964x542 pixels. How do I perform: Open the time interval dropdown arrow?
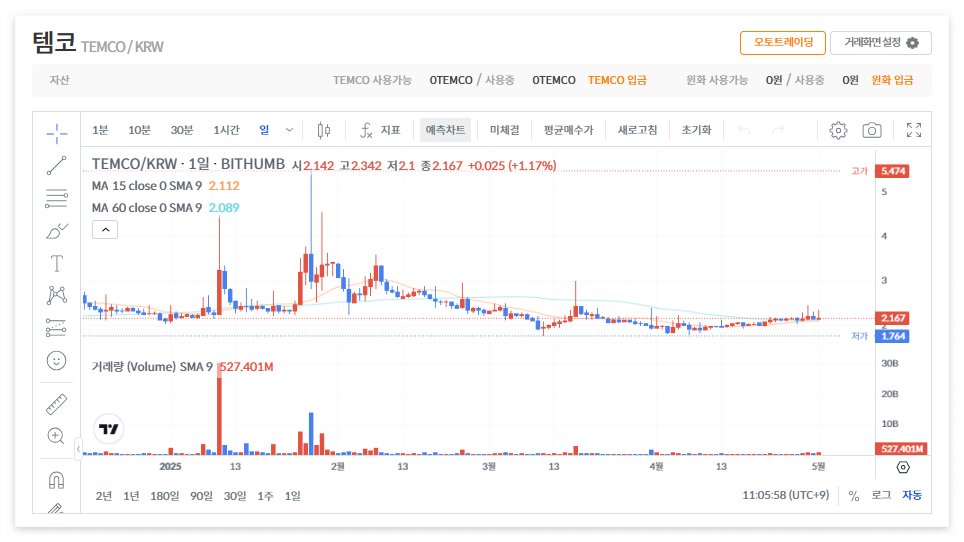(x=289, y=130)
